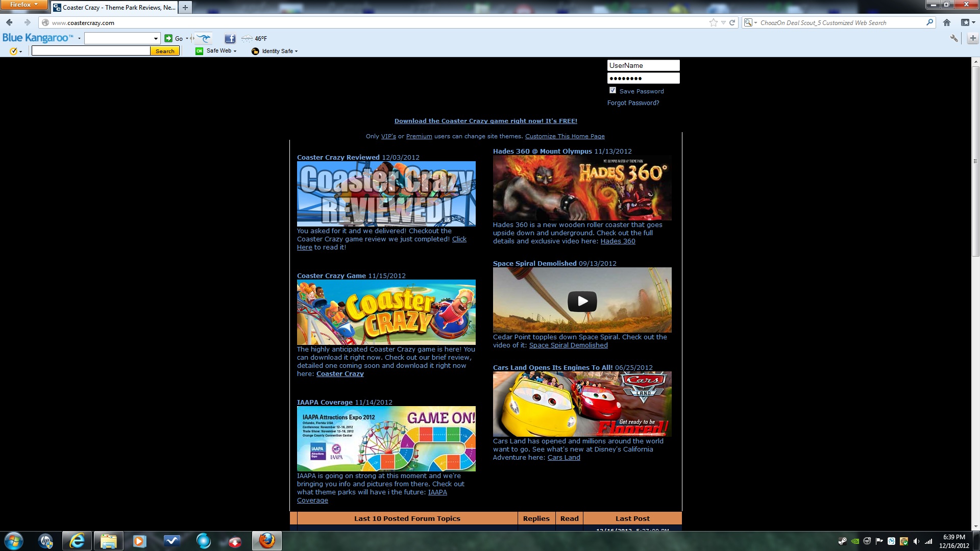
Task: Click the Firefox taskbar icon
Action: [266, 541]
